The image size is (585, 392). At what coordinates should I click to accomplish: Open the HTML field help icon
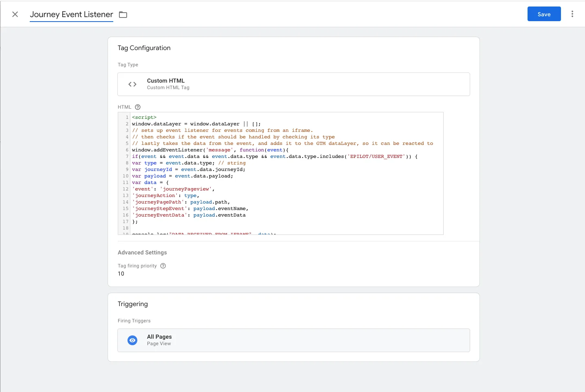(138, 107)
